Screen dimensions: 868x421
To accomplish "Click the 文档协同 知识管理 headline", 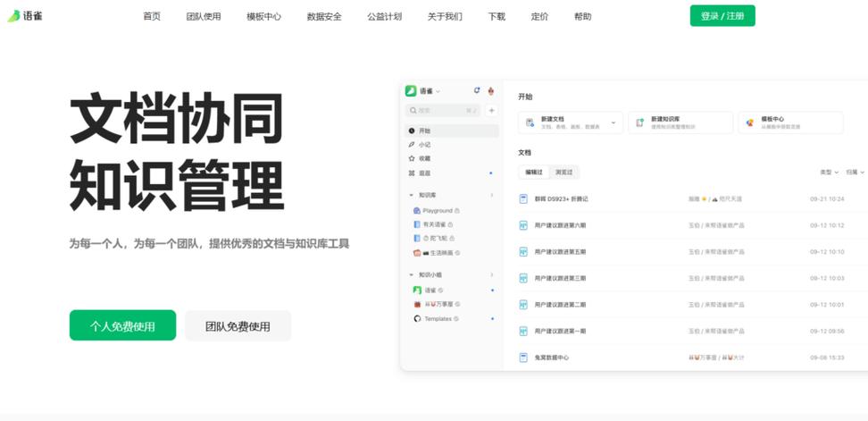I will [x=177, y=152].
